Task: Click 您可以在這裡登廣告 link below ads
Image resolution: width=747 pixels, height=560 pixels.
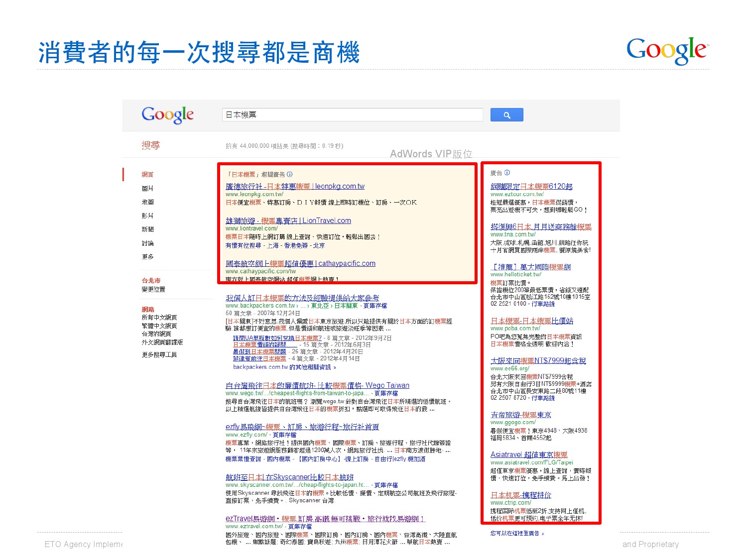Action: tap(517, 533)
